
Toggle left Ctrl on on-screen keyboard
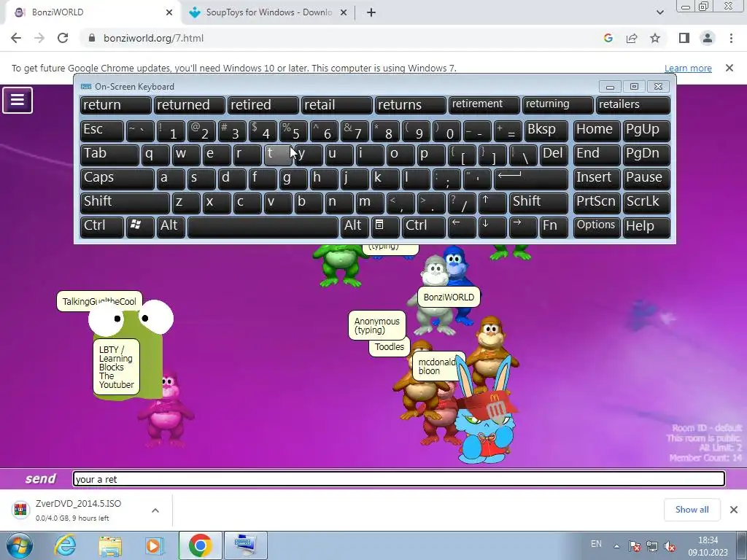point(102,227)
